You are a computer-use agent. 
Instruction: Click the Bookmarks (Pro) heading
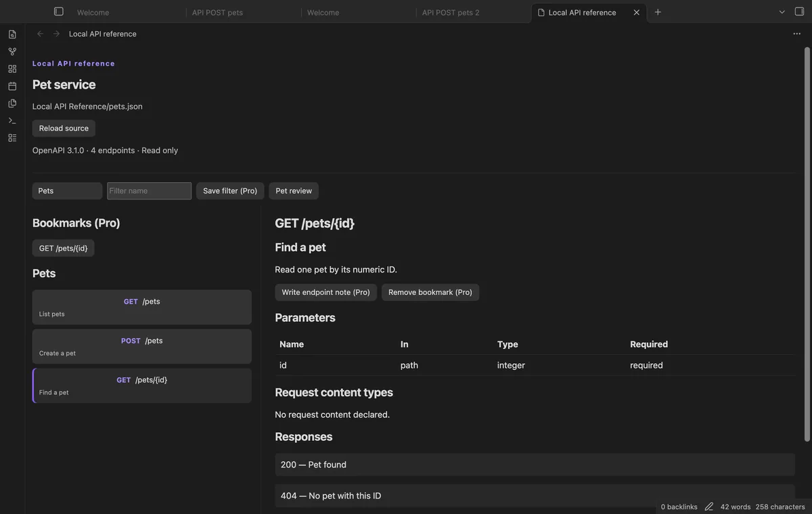76,223
